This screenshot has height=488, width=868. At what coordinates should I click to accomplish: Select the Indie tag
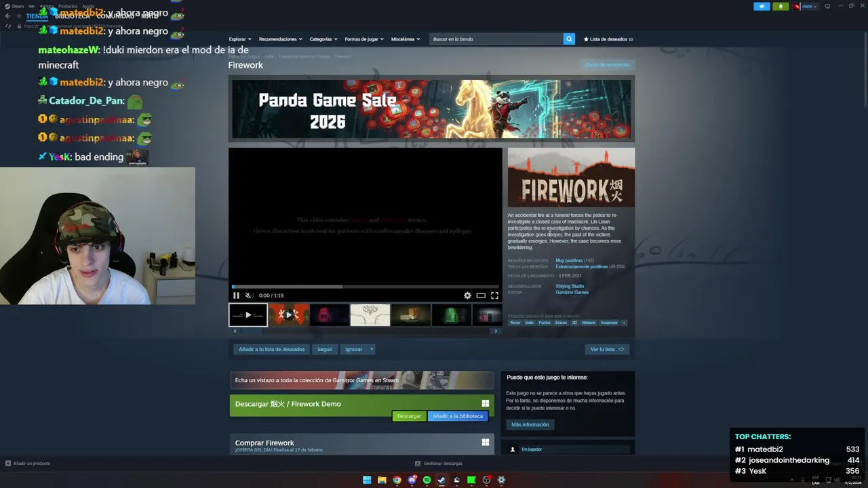click(530, 323)
